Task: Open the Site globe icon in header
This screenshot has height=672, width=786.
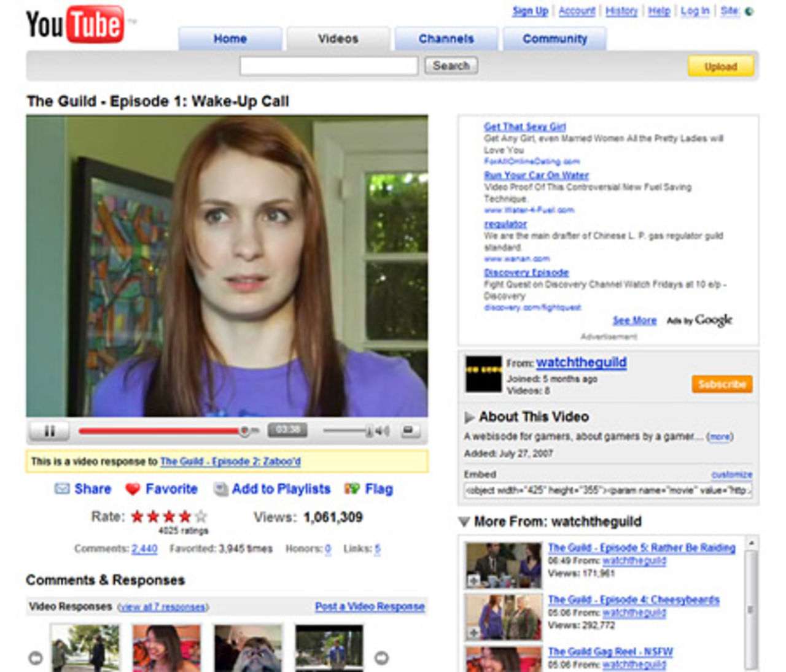Action: point(749,11)
